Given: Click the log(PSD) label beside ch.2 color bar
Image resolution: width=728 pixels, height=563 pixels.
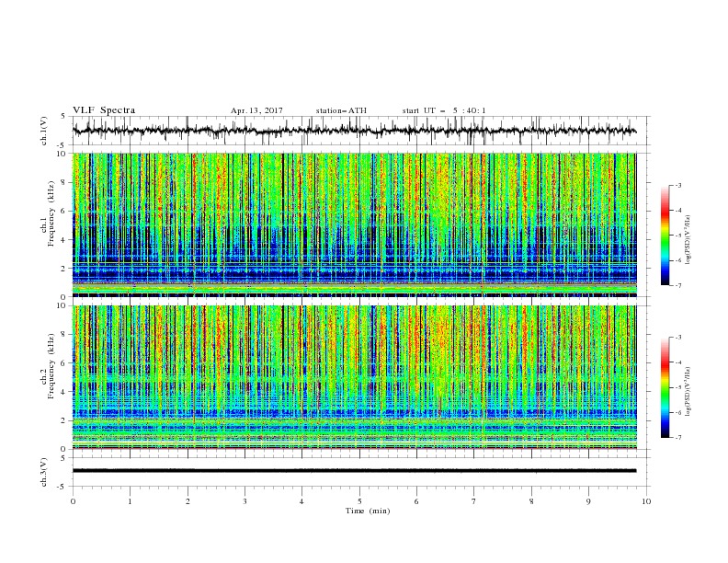Looking at the screenshot, I should point(688,392).
